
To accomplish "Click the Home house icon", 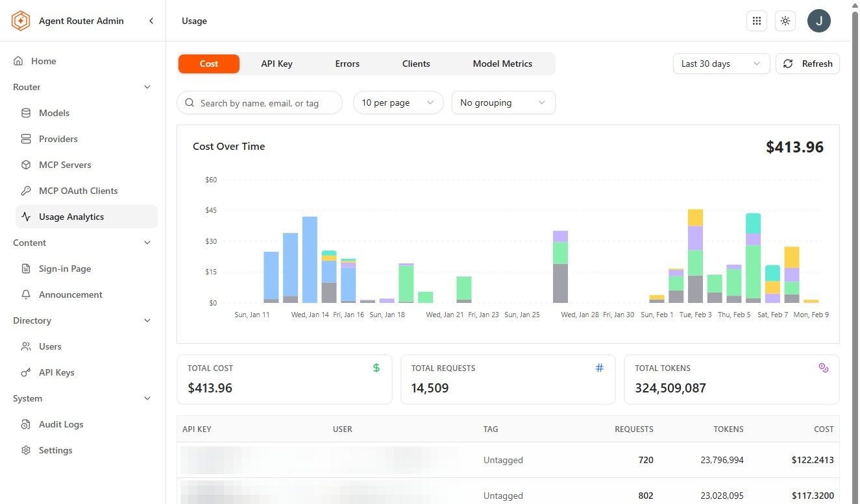I will tap(18, 61).
